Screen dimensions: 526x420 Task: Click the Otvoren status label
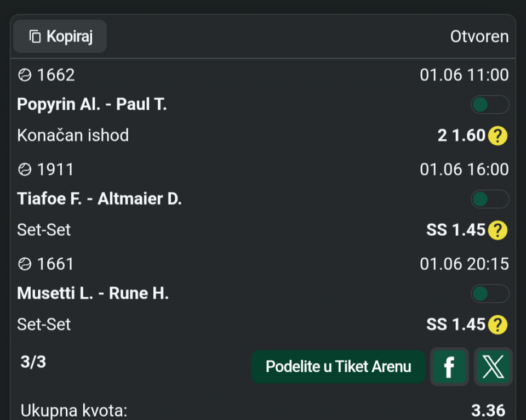point(479,36)
